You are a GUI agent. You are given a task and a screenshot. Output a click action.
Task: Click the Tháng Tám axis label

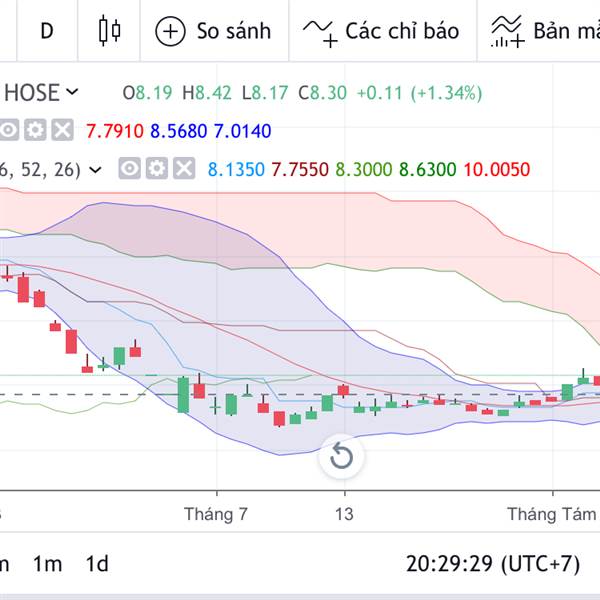tap(551, 514)
